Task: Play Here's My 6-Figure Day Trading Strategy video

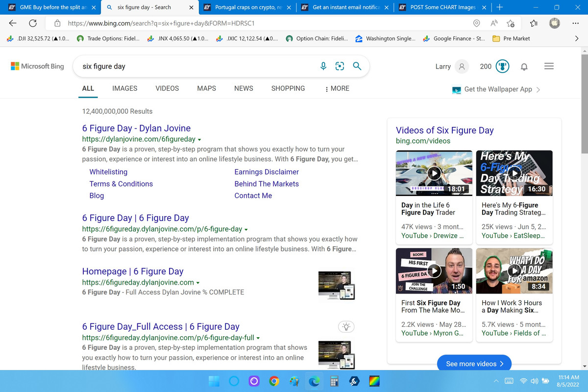Action: coord(514,172)
